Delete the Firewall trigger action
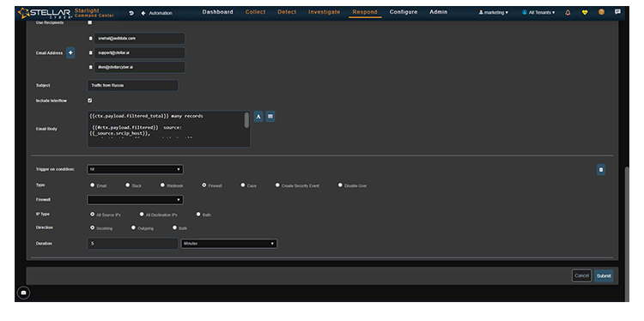The width and height of the screenshot is (644, 321). coord(601,170)
